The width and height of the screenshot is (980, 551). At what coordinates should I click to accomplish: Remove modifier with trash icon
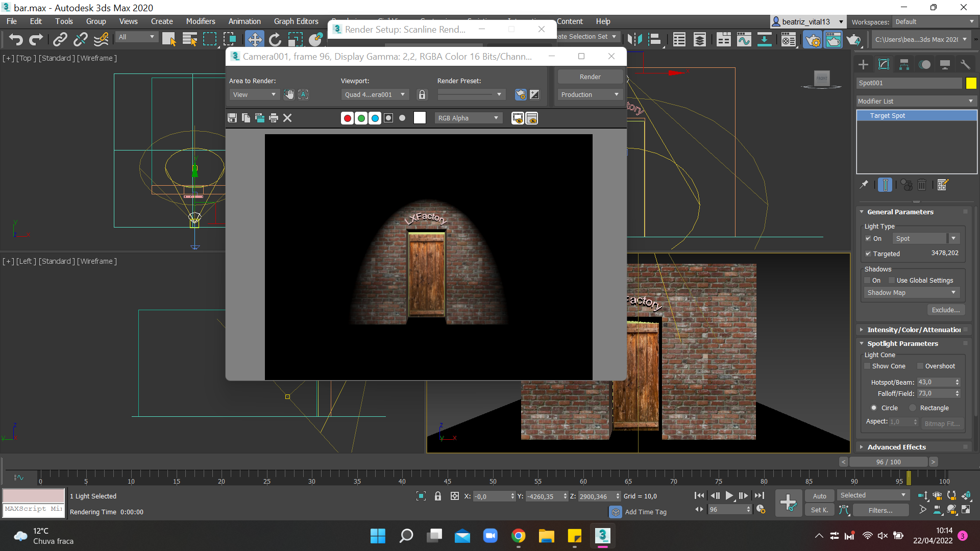tap(922, 185)
